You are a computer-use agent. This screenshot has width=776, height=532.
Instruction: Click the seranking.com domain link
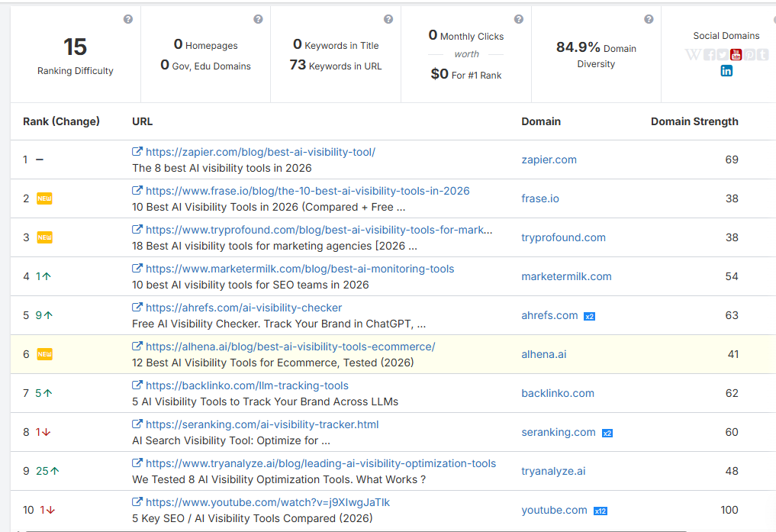559,432
